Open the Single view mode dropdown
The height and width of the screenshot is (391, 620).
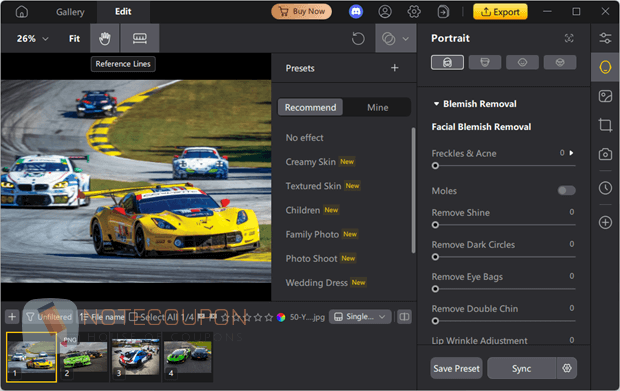coord(360,317)
